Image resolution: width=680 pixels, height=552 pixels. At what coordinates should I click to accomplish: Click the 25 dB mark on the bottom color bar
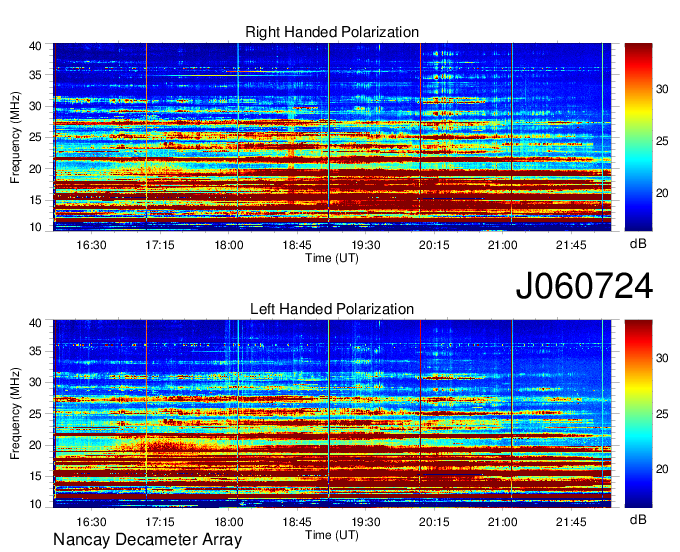point(662,414)
